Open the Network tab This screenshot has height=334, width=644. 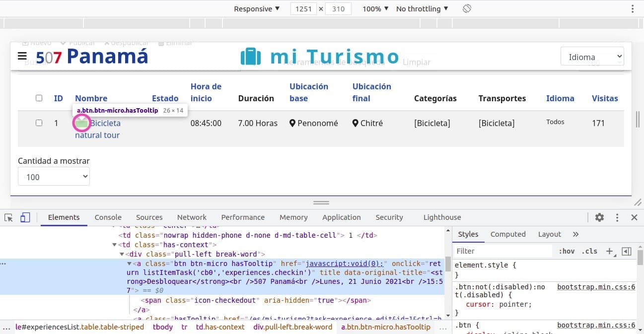192,217
